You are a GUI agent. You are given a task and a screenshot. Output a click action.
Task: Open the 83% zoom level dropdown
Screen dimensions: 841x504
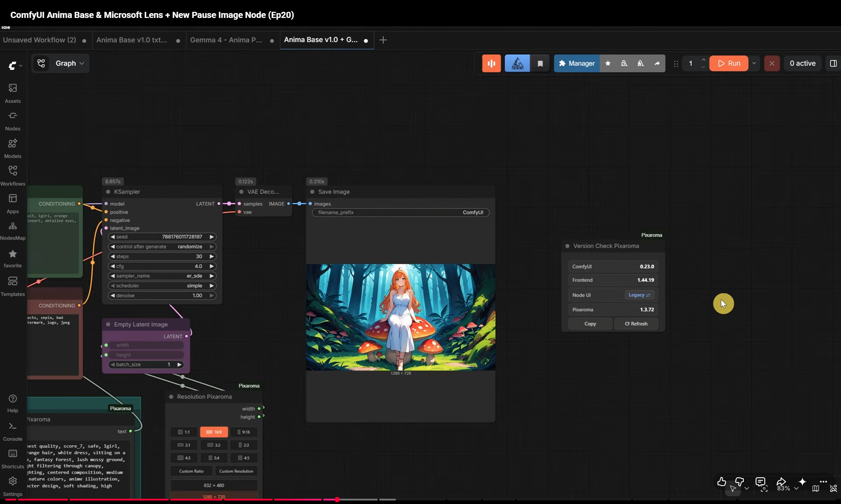point(787,488)
